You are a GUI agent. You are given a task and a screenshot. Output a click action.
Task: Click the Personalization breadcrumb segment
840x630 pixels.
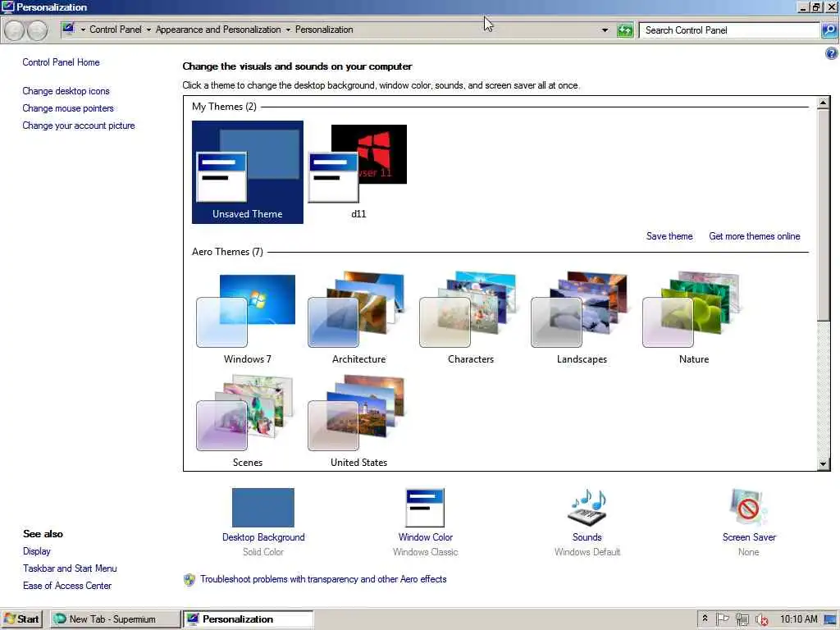coord(324,30)
